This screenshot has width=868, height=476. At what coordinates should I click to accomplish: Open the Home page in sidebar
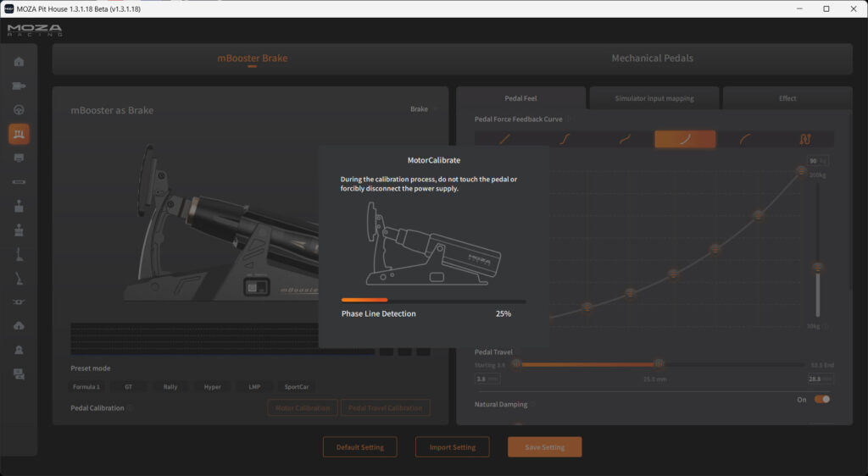coord(19,62)
